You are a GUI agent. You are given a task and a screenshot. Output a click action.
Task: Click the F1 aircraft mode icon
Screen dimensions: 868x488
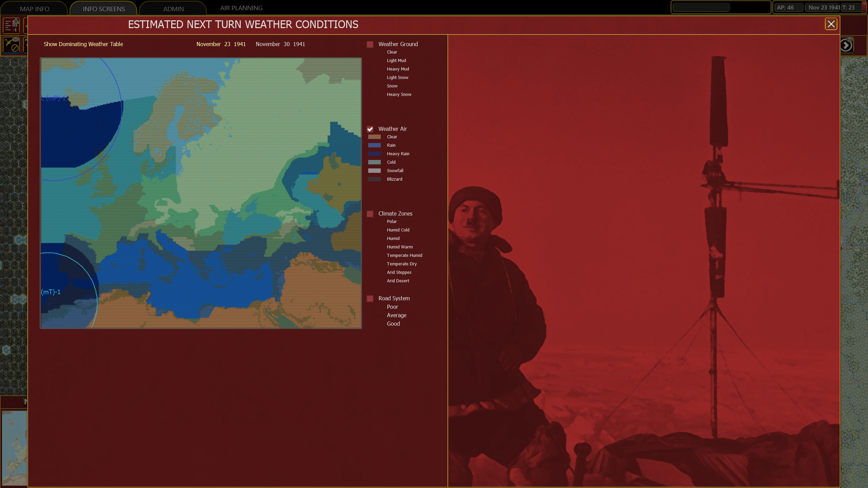tap(11, 45)
